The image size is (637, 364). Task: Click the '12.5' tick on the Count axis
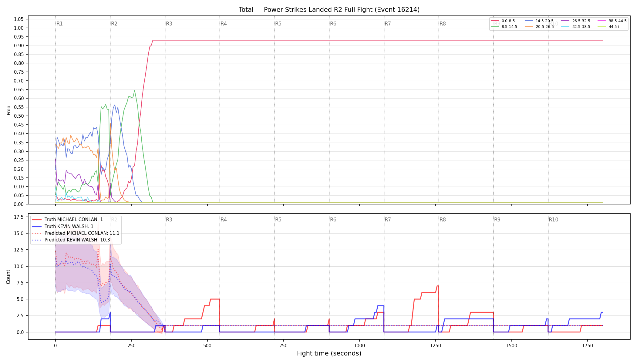click(19, 250)
